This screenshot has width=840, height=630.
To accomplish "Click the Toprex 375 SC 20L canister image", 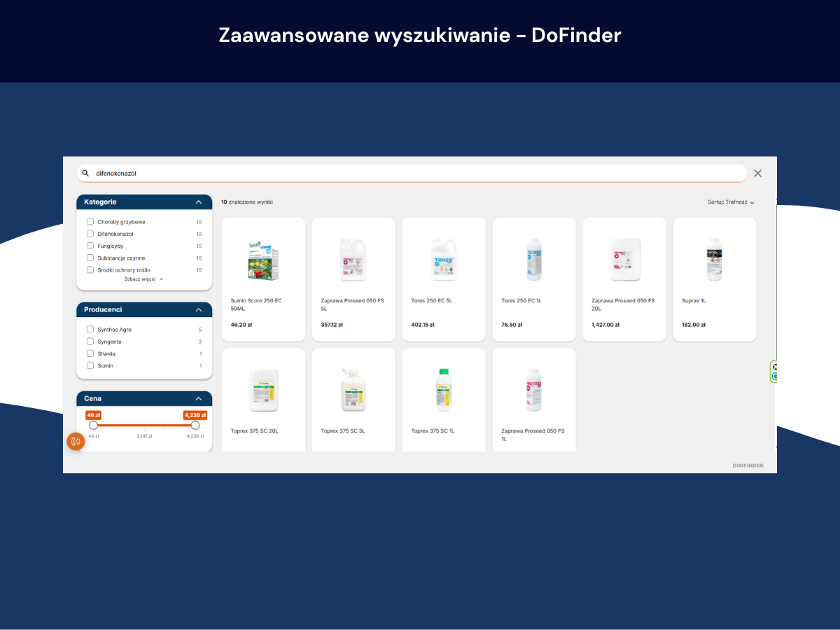I will (263, 390).
